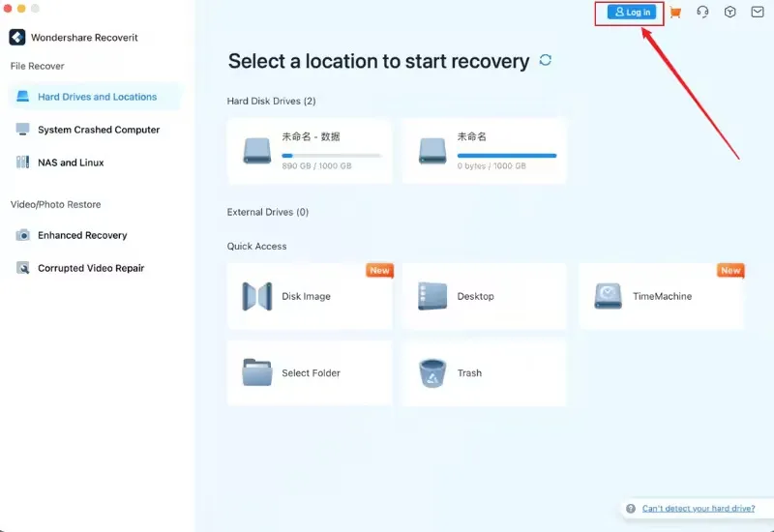Click the Wondershare Recoverit logo icon

pyautogui.click(x=17, y=37)
